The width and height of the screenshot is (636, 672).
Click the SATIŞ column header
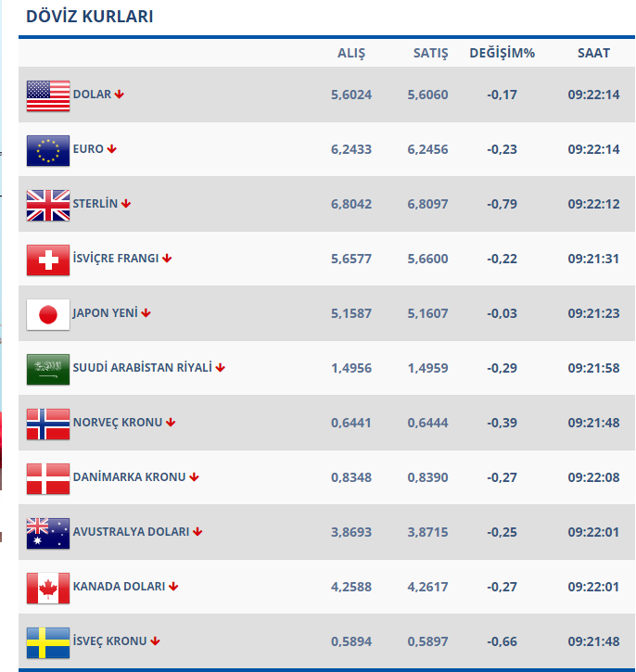click(x=430, y=53)
